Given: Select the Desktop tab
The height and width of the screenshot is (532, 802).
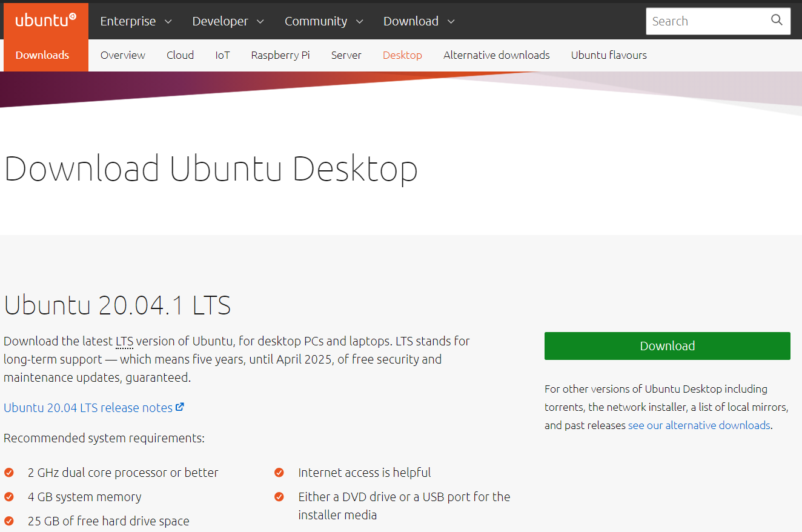Looking at the screenshot, I should point(402,55).
